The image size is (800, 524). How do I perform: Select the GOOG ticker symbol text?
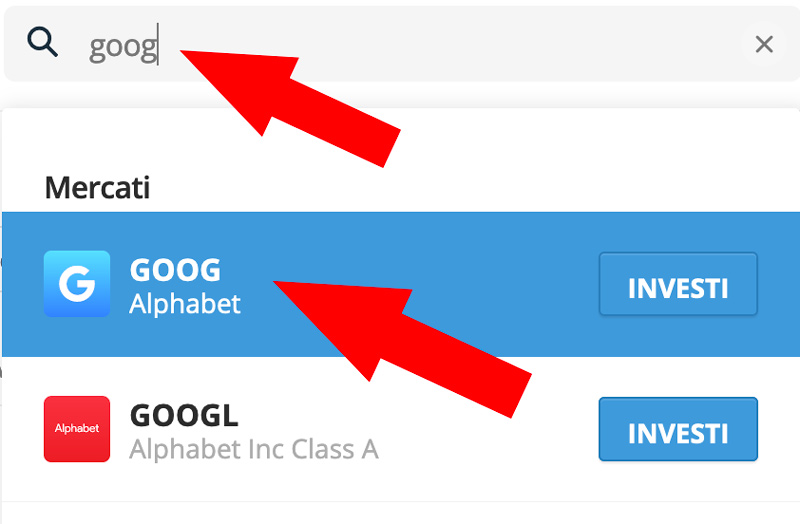175,270
